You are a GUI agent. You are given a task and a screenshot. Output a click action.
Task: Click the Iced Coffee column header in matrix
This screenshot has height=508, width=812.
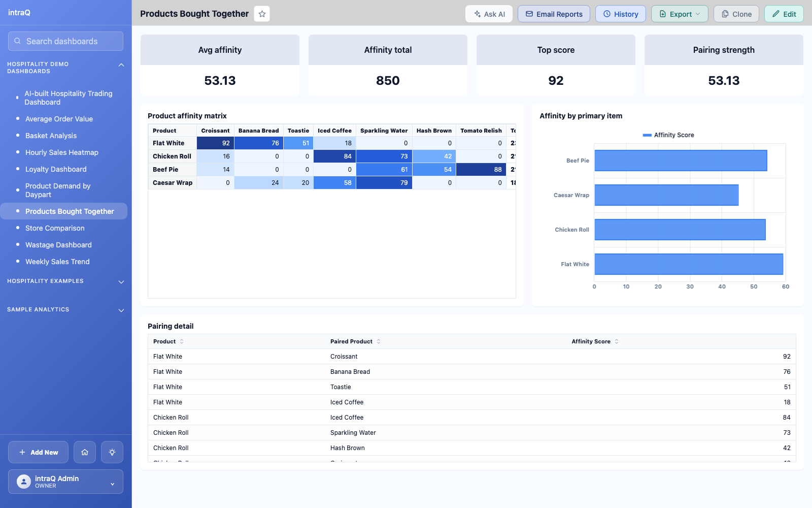pos(334,131)
